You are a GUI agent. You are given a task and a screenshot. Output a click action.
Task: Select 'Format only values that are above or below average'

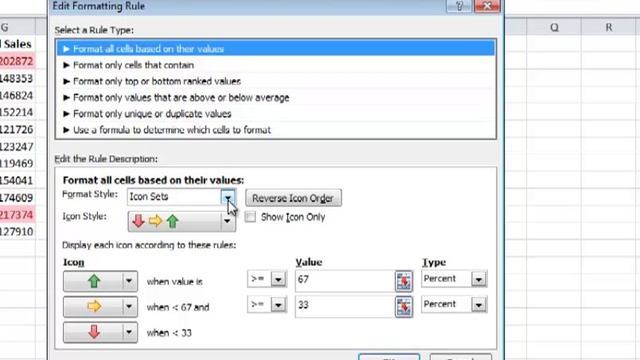276,98
